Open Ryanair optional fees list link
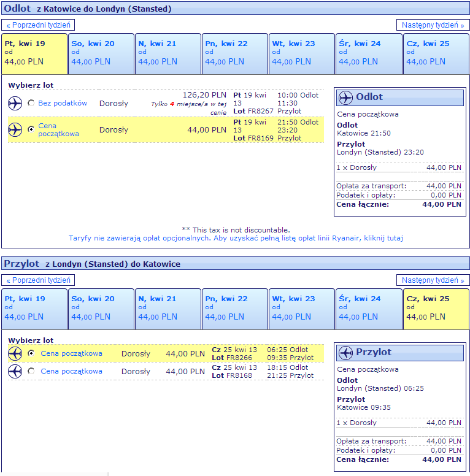This screenshot has height=476, width=470. coord(236,238)
